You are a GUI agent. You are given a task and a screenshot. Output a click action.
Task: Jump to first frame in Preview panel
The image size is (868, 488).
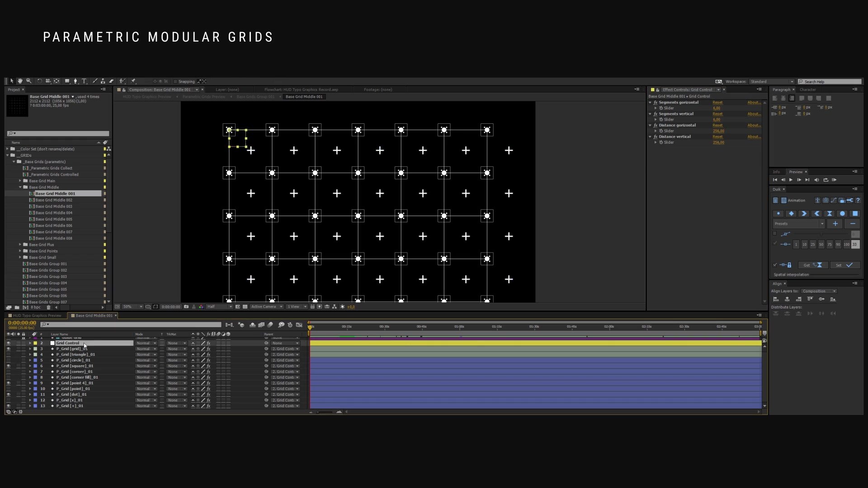click(775, 180)
